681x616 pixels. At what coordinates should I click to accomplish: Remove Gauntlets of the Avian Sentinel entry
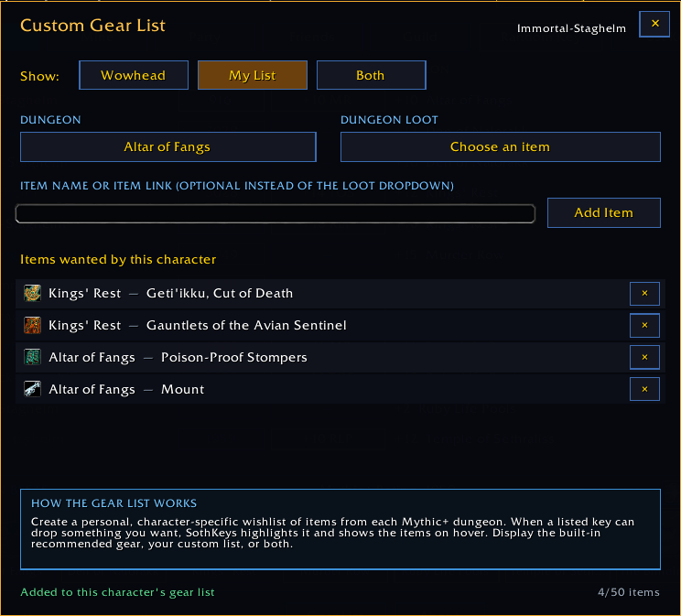644,325
